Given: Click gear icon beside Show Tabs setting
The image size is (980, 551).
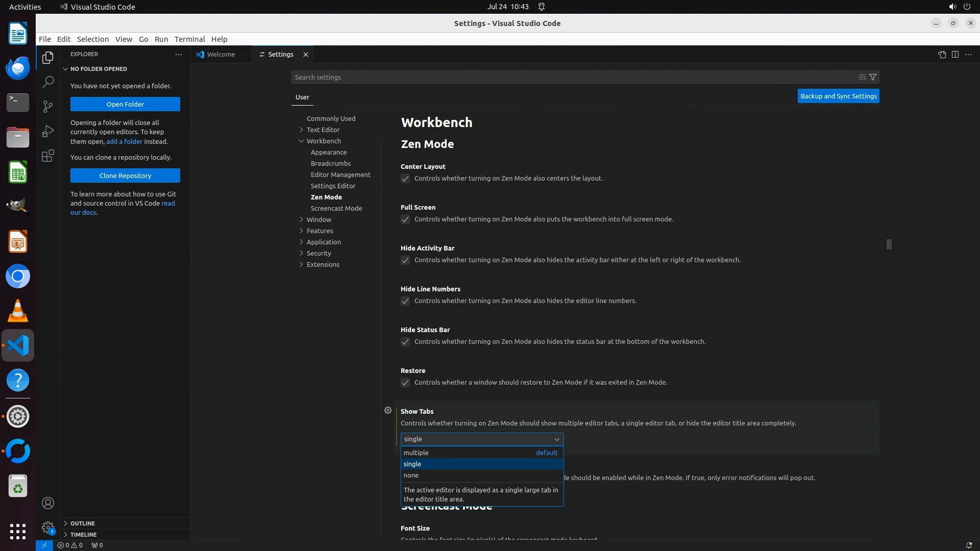Looking at the screenshot, I should coord(388,410).
